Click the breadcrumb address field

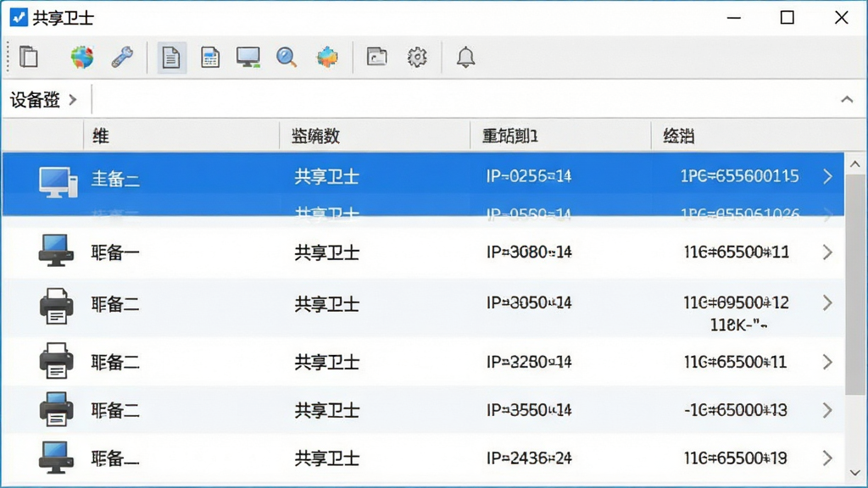tap(462, 100)
